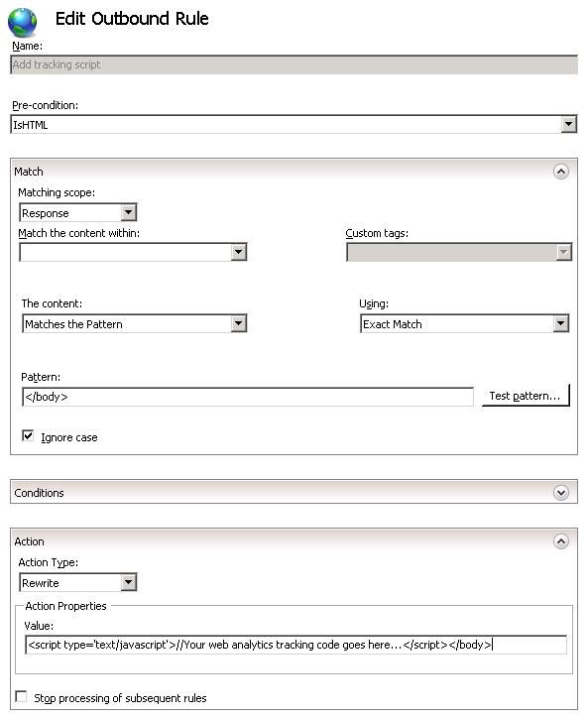Image resolution: width=588 pixels, height=717 pixels.
Task: Click the Name field showing Add tracking script
Action: click(x=294, y=64)
